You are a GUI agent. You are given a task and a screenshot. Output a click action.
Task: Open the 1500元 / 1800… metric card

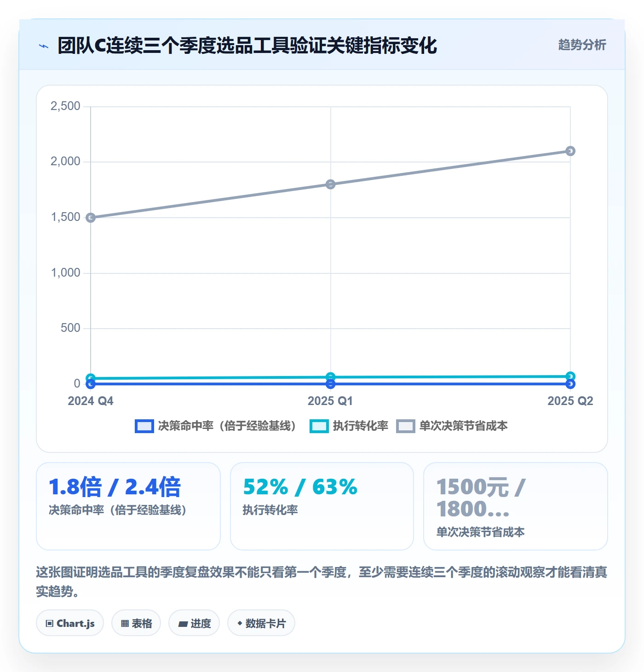(x=516, y=506)
